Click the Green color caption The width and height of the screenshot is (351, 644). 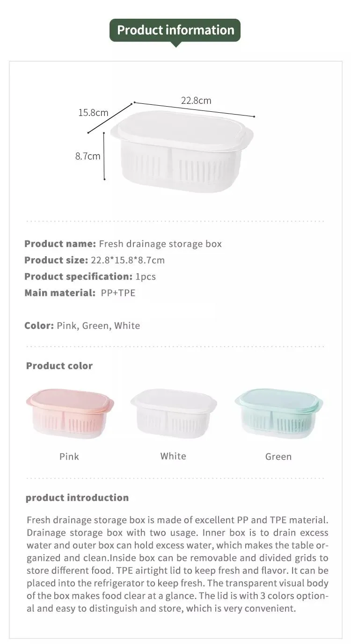[x=278, y=456]
